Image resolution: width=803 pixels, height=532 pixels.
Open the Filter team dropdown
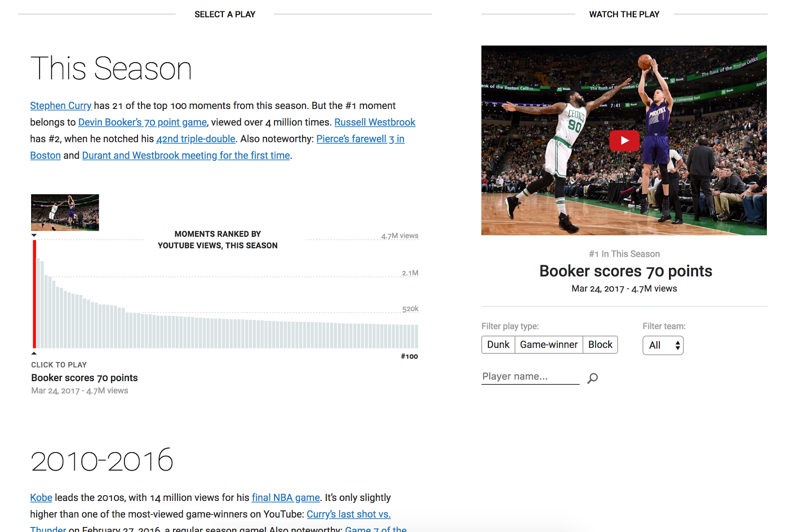click(663, 345)
